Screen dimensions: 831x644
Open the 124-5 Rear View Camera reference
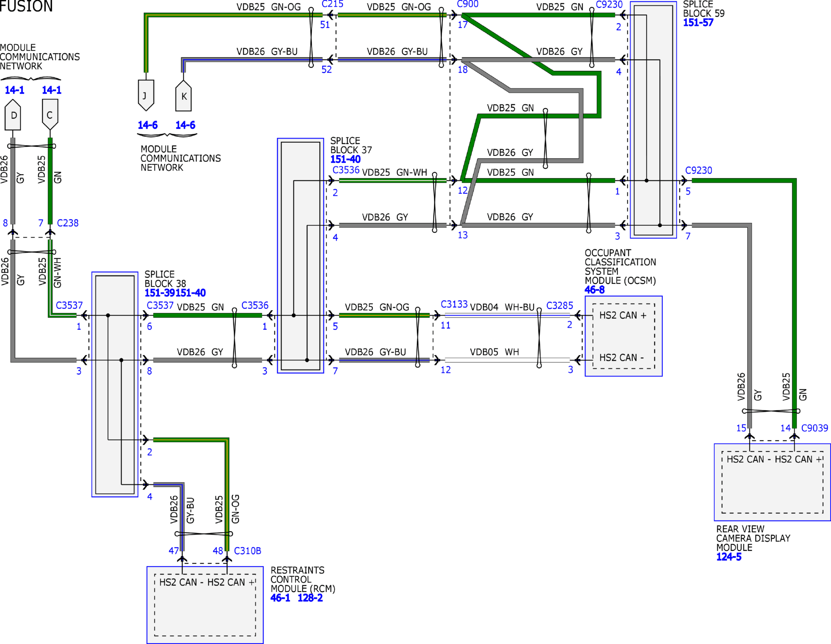(x=729, y=557)
